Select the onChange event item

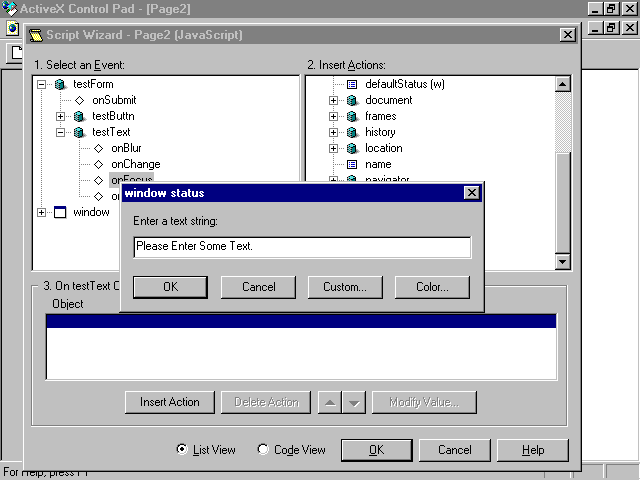[135, 165]
